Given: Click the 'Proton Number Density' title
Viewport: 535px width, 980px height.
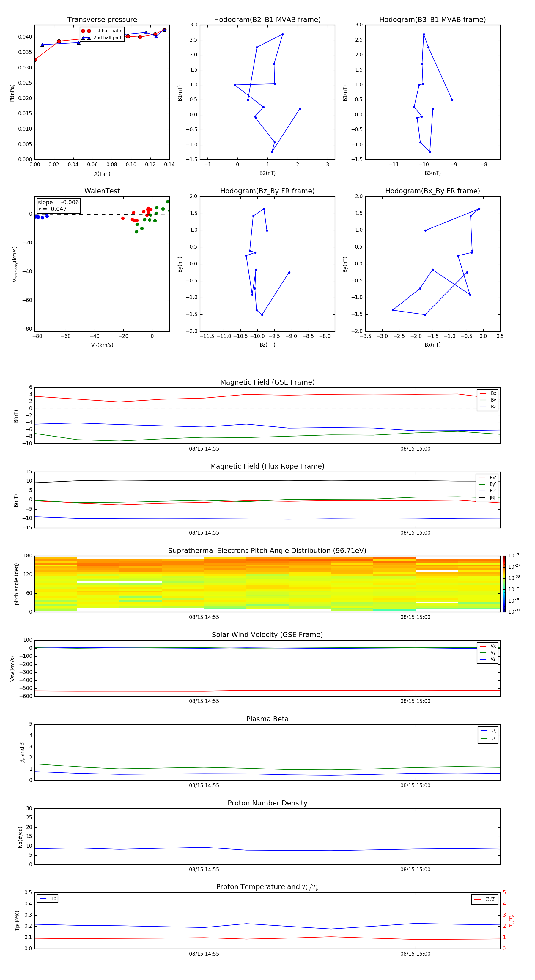Looking at the screenshot, I should 267,803.
